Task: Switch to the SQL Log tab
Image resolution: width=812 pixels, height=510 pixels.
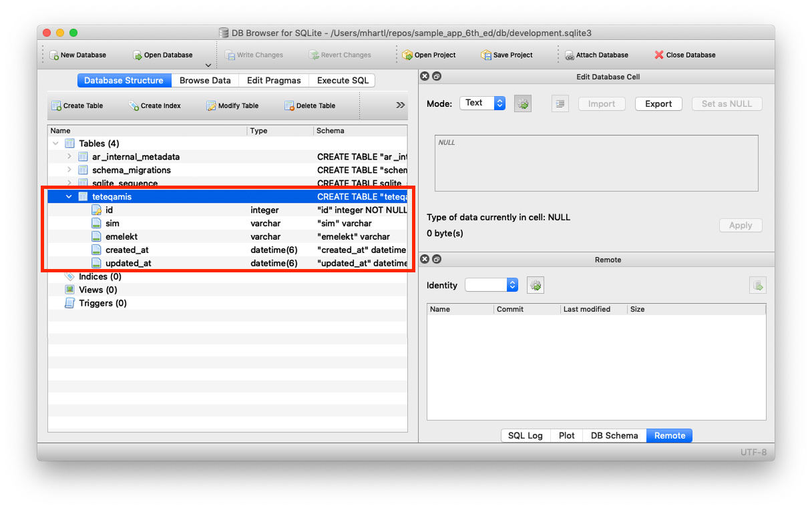Action: pos(526,435)
